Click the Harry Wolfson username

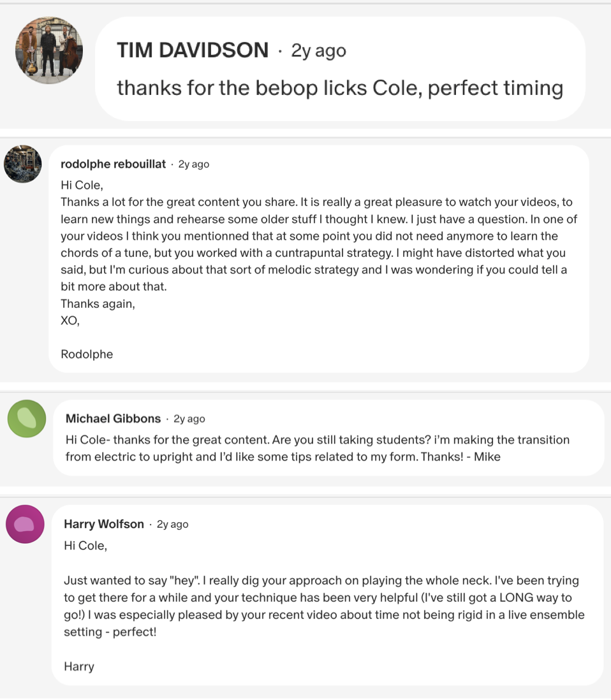[103, 523]
